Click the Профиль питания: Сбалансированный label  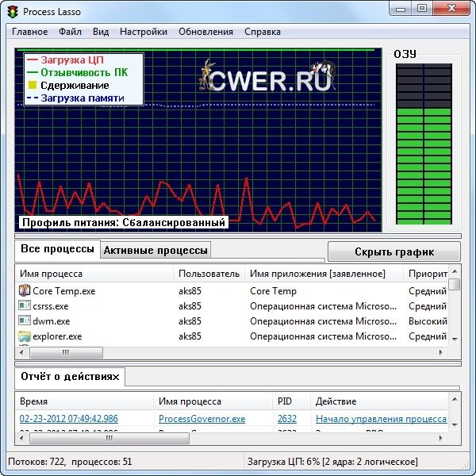pyautogui.click(x=124, y=222)
